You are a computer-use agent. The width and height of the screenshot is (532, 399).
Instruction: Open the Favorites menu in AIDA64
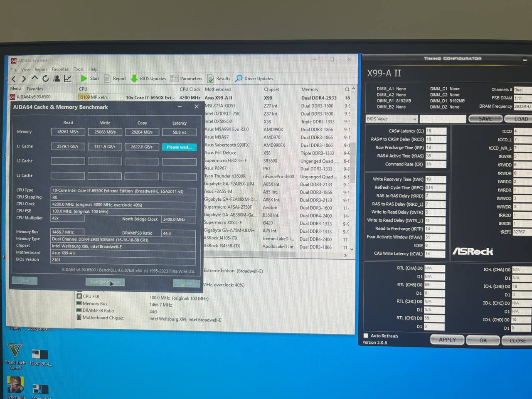point(60,69)
